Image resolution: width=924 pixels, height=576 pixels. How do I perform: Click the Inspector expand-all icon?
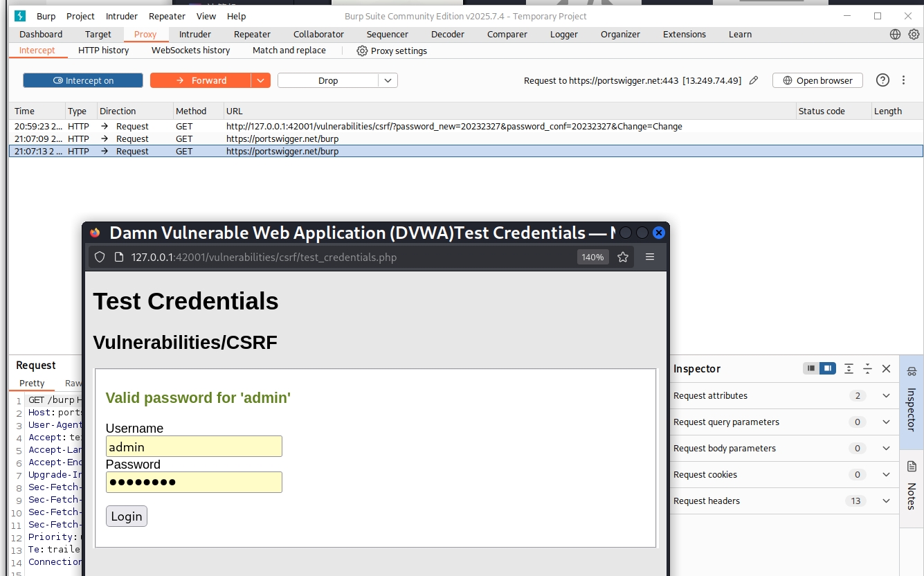click(x=849, y=368)
